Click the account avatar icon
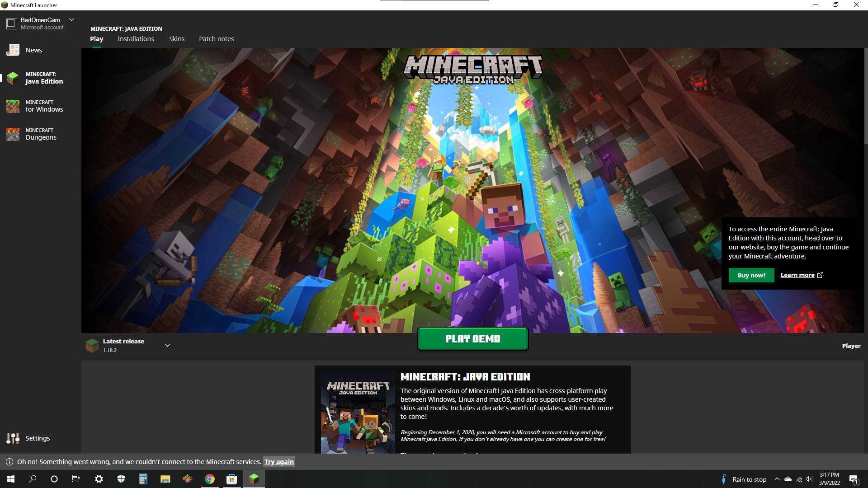 pos(12,23)
